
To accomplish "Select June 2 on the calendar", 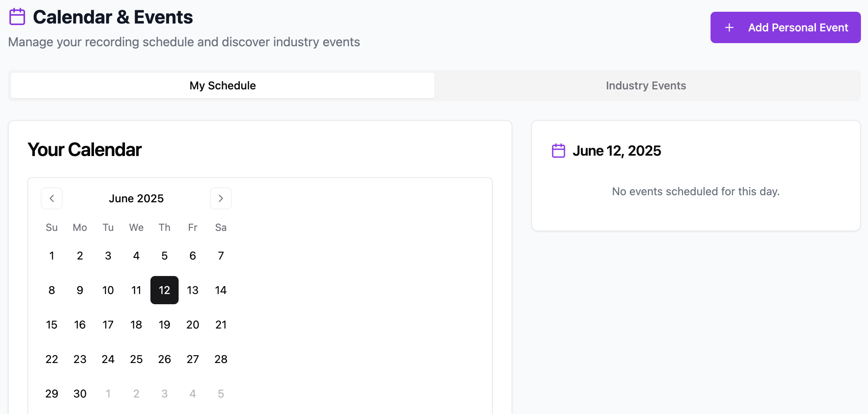I will 80,256.
